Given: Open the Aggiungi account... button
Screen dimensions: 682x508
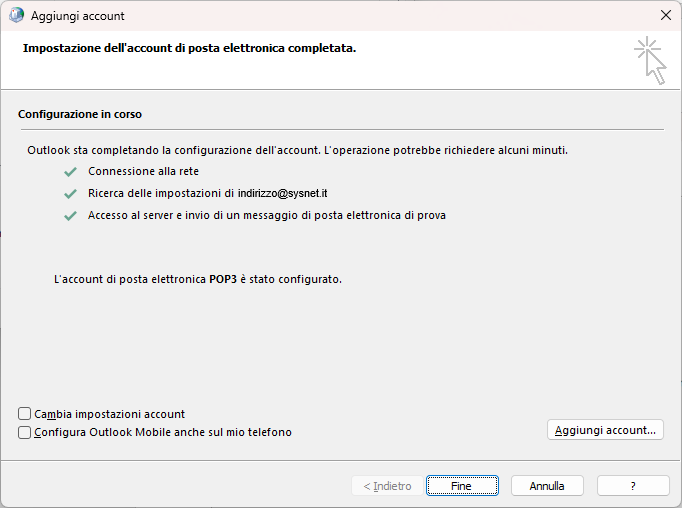Looking at the screenshot, I should [x=605, y=430].
